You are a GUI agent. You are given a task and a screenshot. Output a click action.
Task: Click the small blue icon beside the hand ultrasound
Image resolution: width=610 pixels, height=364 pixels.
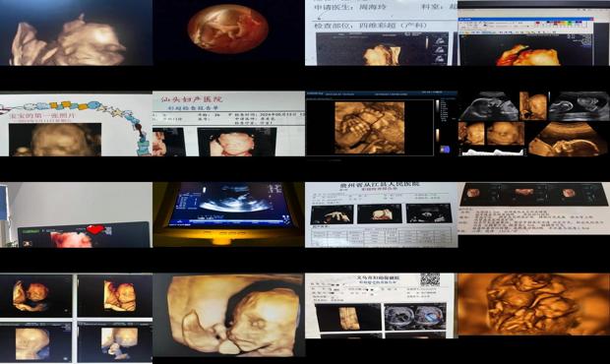[x=445, y=149]
